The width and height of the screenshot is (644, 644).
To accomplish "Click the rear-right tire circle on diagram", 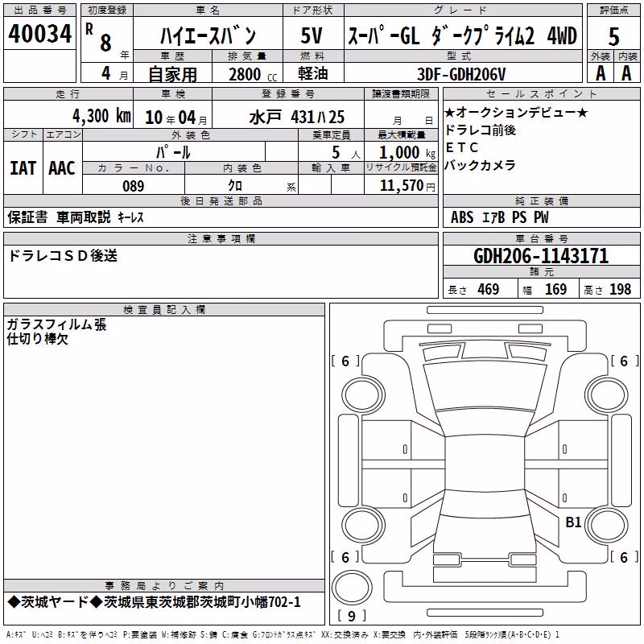I will (x=607, y=525).
